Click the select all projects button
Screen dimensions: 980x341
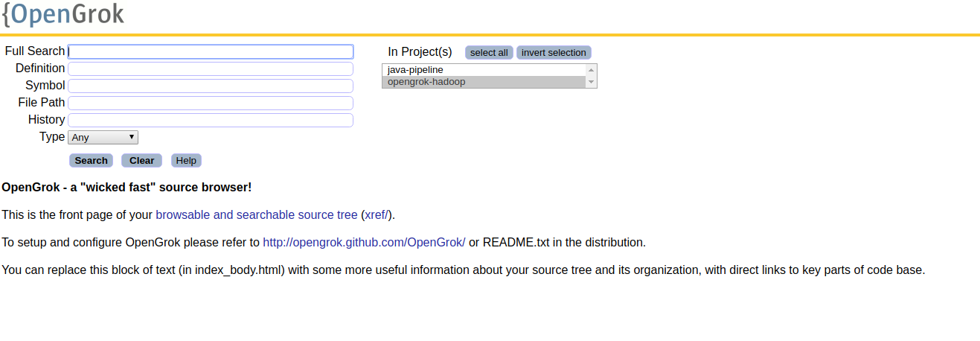489,52
